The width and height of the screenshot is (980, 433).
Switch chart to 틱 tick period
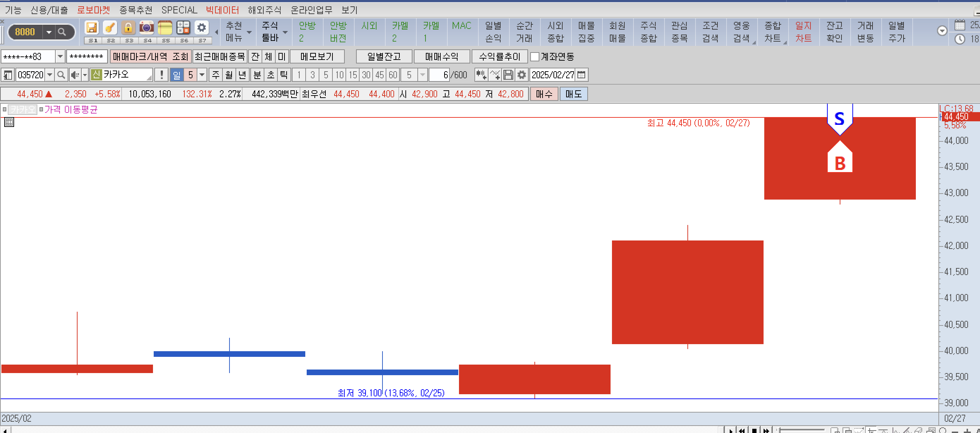(x=284, y=75)
